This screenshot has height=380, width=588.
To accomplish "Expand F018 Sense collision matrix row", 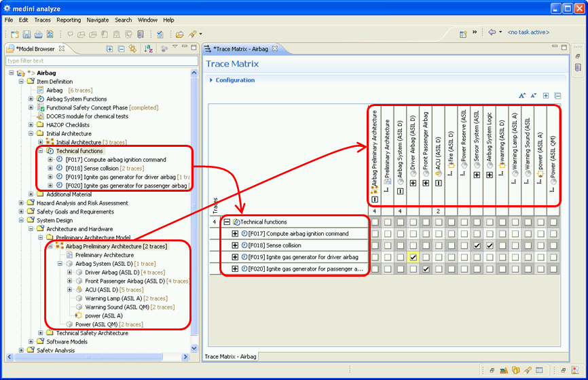I will 236,245.
